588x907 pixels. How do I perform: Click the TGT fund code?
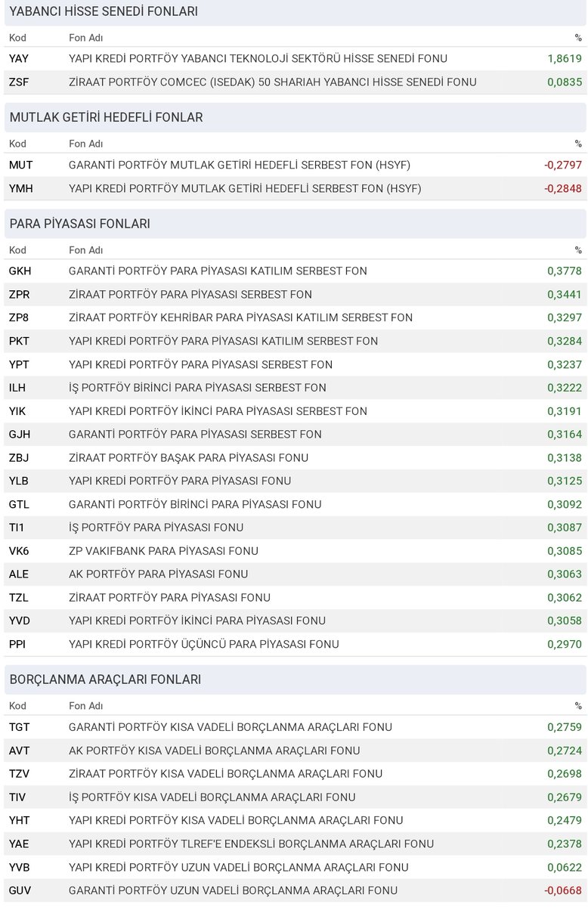[20, 727]
